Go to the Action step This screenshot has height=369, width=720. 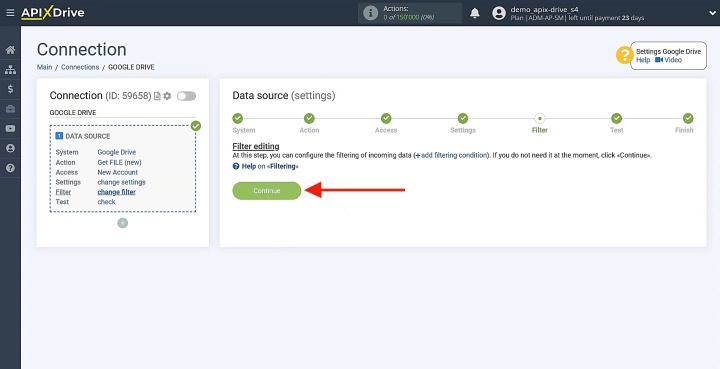(309, 118)
